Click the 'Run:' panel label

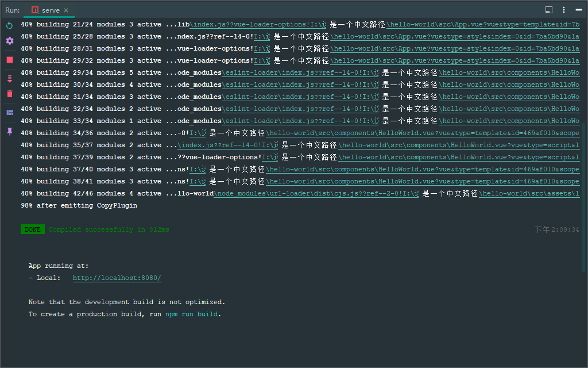(x=13, y=10)
